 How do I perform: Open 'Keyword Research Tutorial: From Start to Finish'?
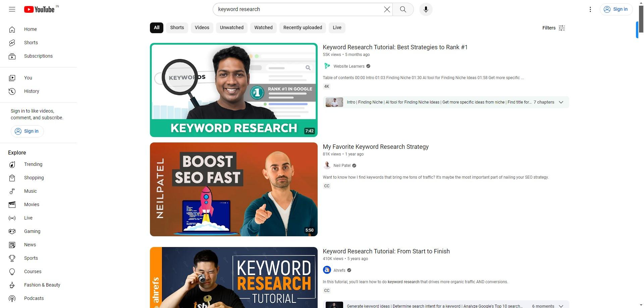(x=386, y=251)
